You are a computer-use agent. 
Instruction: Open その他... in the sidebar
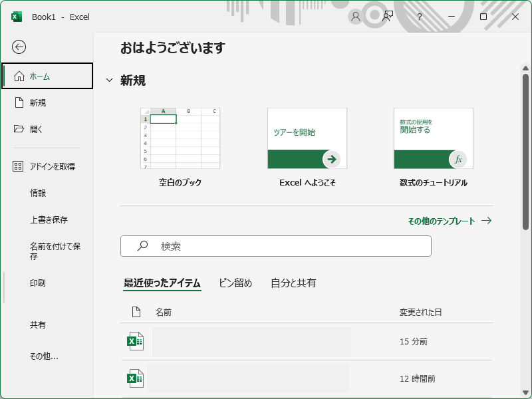point(47,356)
